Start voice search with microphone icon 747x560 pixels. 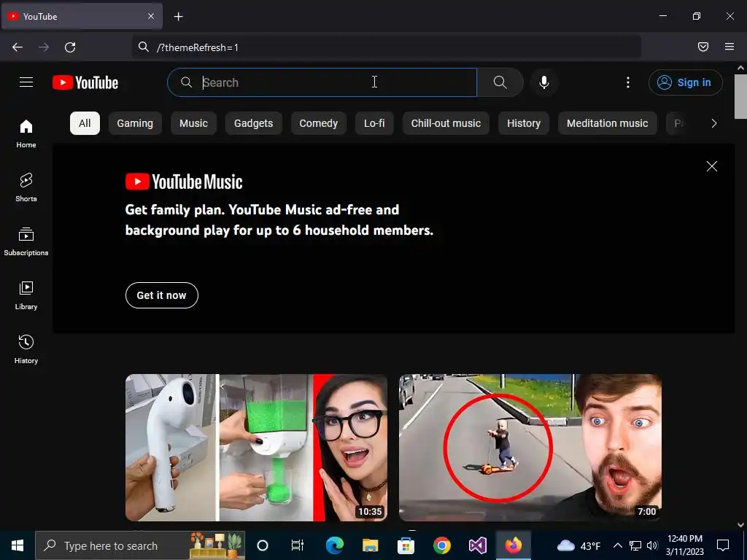coord(543,82)
